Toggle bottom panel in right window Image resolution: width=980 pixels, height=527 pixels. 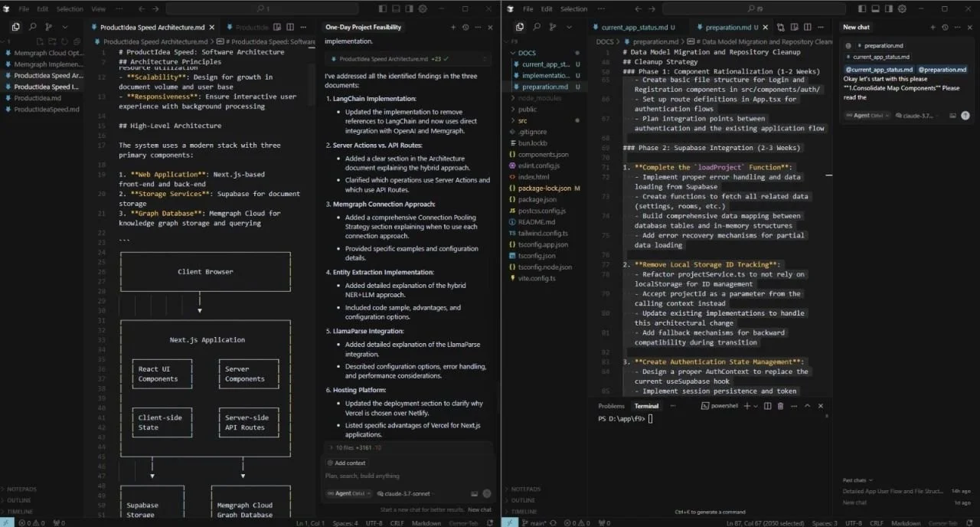(x=876, y=8)
